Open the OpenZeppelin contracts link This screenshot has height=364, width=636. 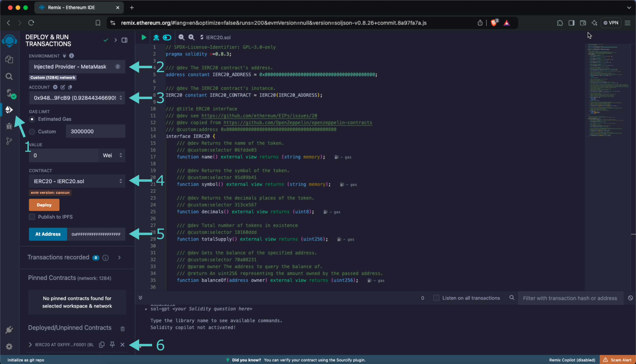point(298,122)
